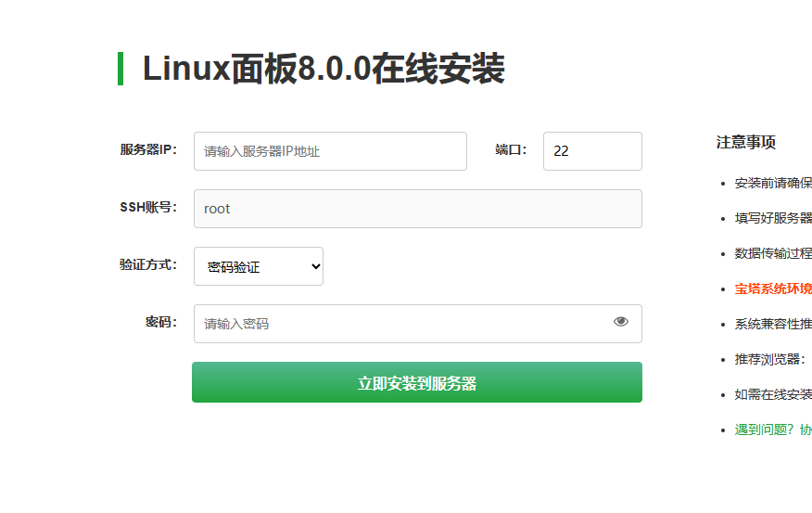
Task: Click the 系统兼容性推 note item
Action: (x=773, y=324)
